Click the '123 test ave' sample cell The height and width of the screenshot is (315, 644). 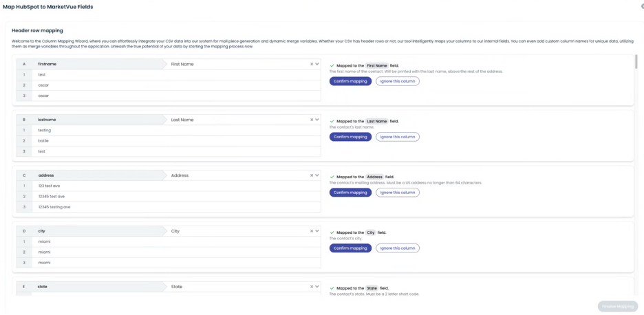[x=177, y=186]
